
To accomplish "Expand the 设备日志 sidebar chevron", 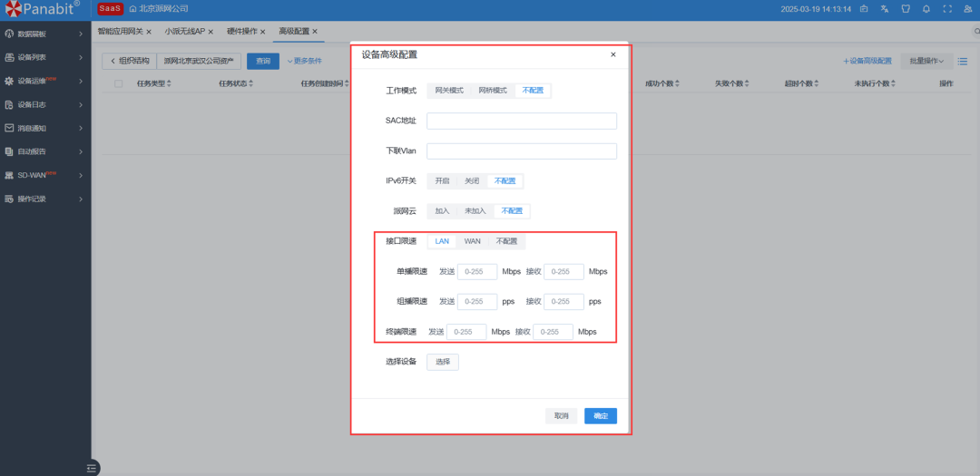I will pos(81,104).
